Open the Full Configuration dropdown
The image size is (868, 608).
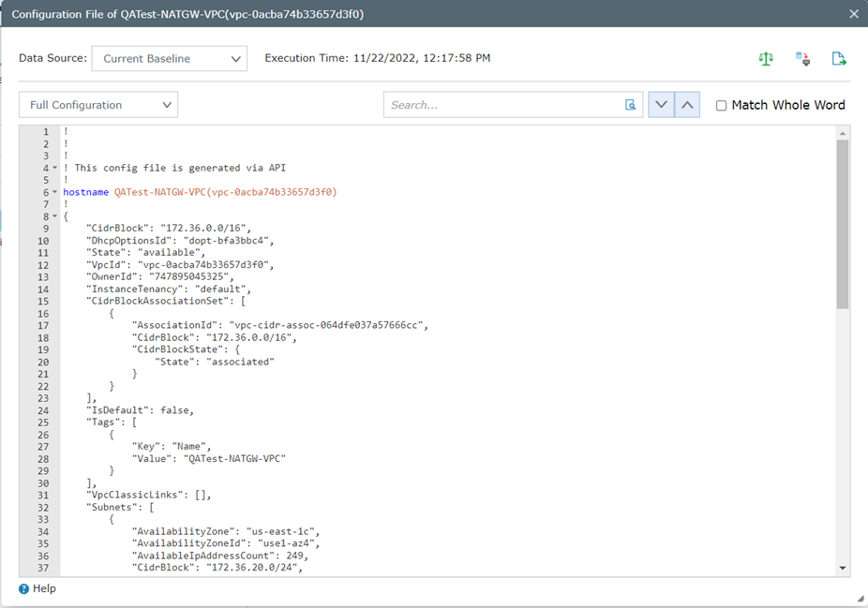(x=98, y=105)
